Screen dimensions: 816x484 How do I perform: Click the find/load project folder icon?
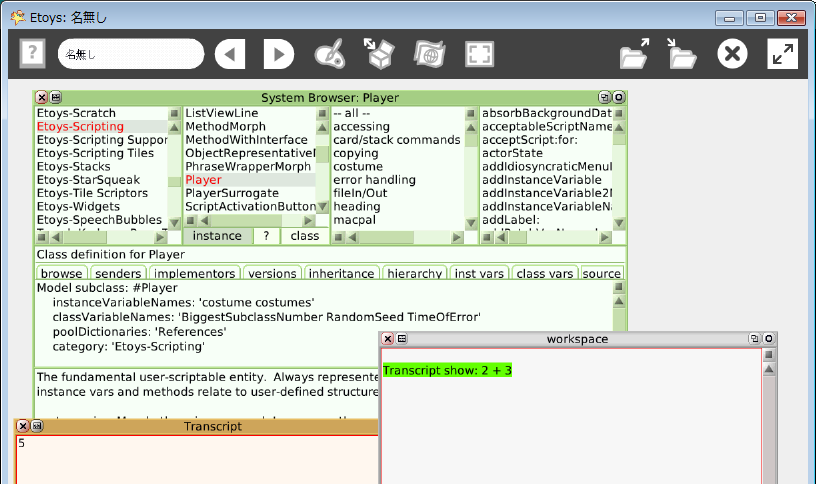click(634, 54)
